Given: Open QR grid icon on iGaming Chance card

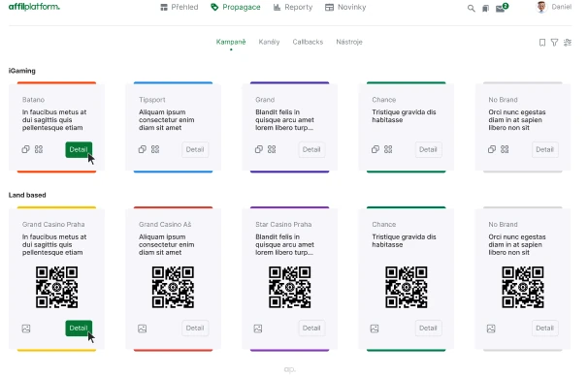Looking at the screenshot, I should 388,149.
